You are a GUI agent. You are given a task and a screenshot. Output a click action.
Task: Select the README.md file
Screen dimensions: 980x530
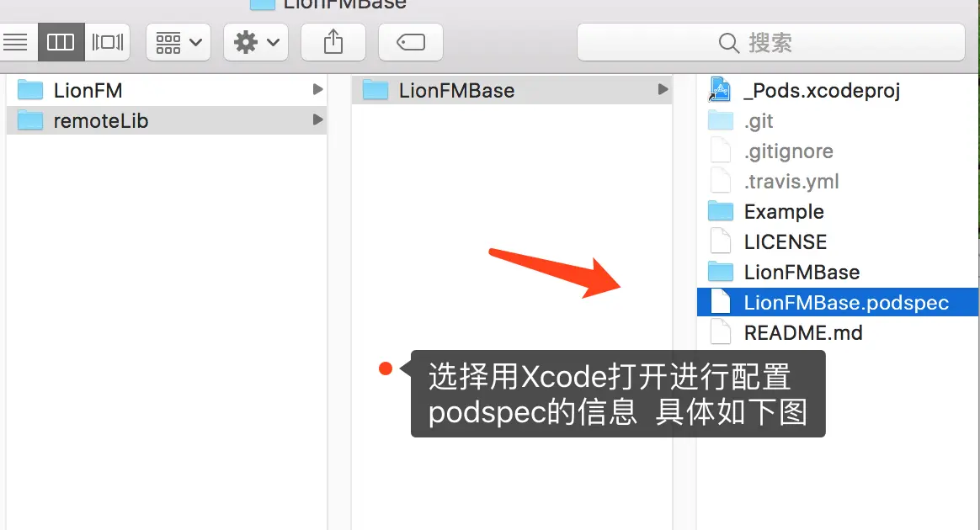(x=838, y=333)
